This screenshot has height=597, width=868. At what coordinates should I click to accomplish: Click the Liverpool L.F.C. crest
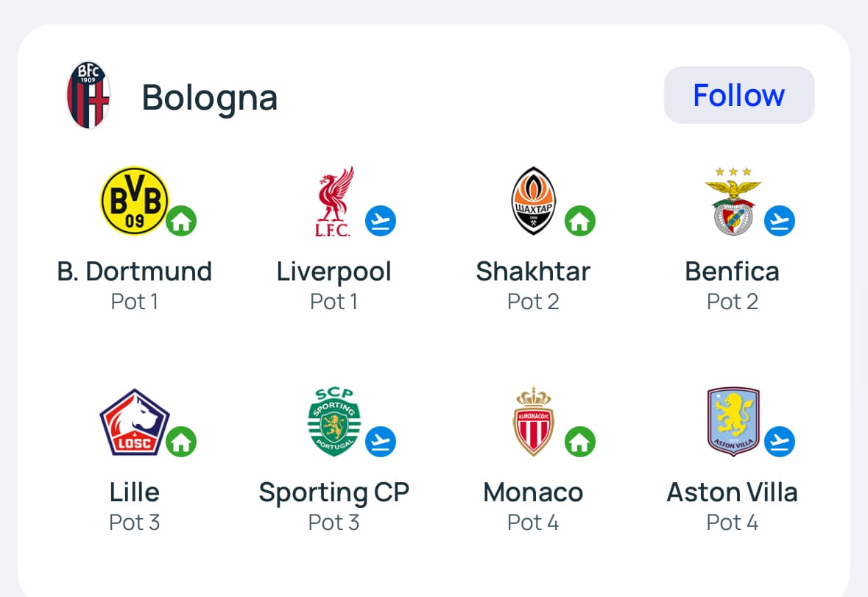pyautogui.click(x=333, y=202)
